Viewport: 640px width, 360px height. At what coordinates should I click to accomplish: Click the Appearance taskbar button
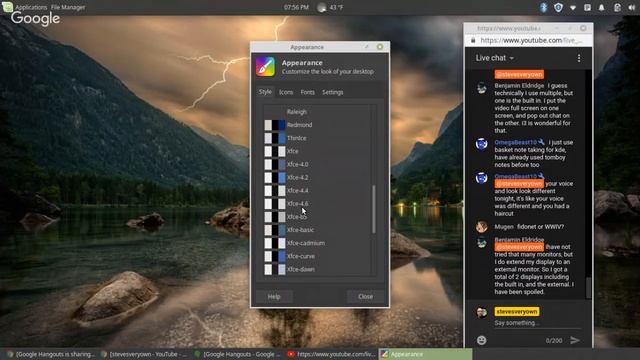click(425, 354)
